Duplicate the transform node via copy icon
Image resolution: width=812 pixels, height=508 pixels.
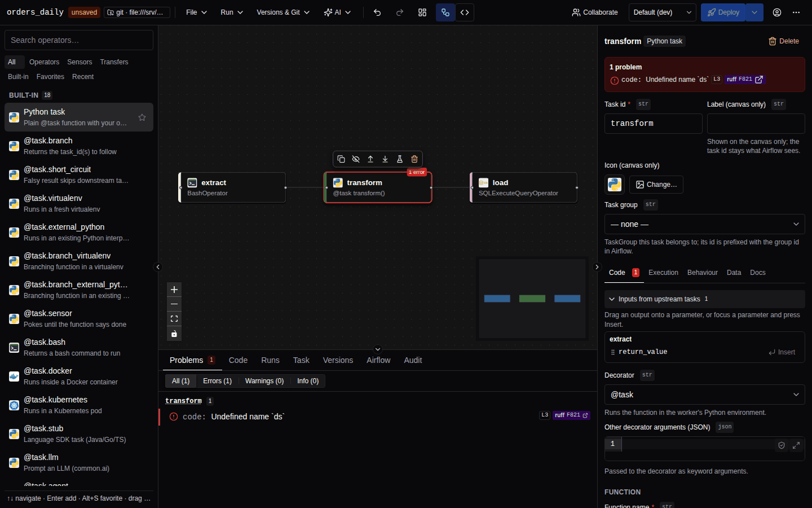click(x=341, y=159)
